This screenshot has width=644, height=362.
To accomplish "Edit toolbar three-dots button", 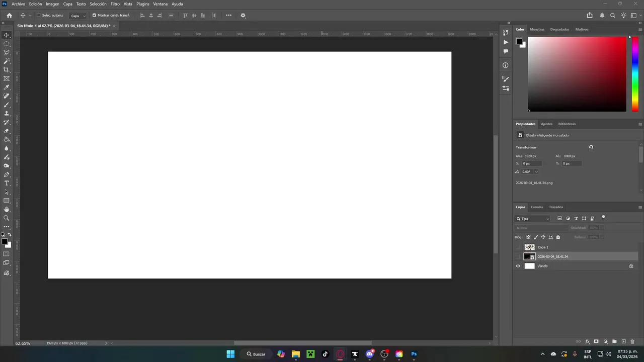I will pyautogui.click(x=7, y=227).
